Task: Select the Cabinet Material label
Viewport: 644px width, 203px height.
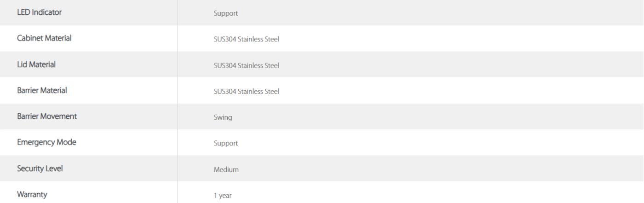Action: 44,39
